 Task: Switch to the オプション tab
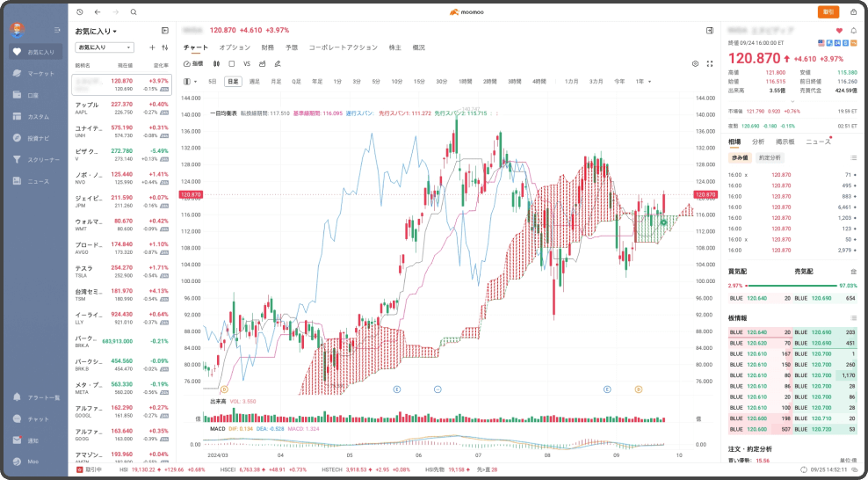tap(235, 47)
